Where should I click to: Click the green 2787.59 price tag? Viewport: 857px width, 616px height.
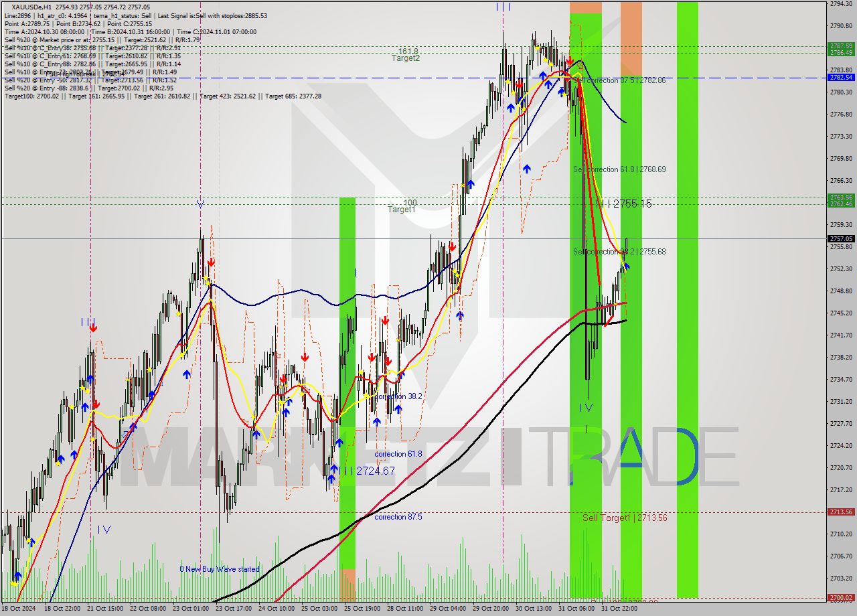(841, 46)
